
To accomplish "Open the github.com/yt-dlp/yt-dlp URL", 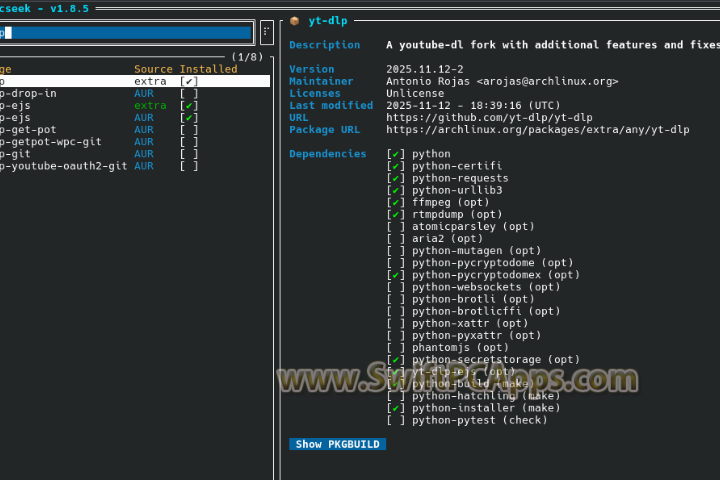I will point(489,118).
